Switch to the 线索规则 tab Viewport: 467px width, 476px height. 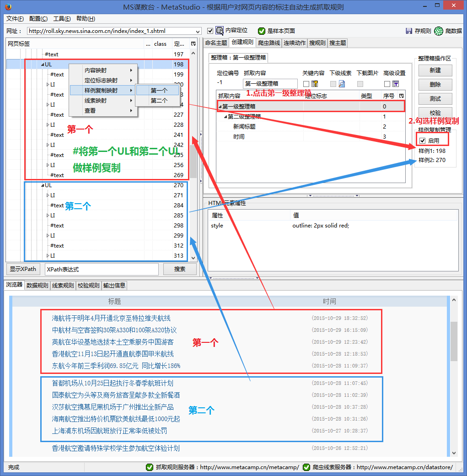click(x=63, y=285)
